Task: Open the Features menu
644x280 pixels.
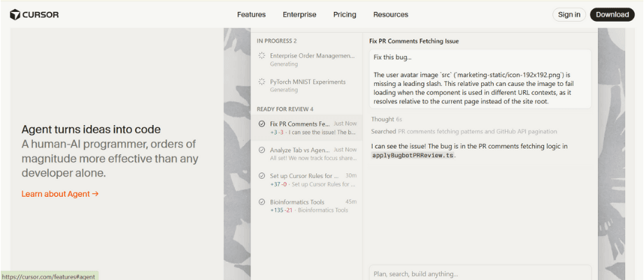Action: coord(251,15)
